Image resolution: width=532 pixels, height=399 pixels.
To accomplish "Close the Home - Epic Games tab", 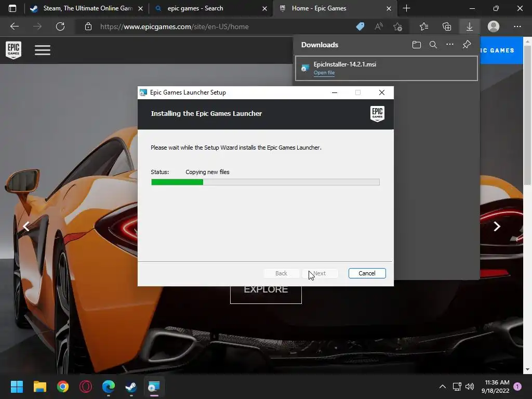I will (389, 8).
